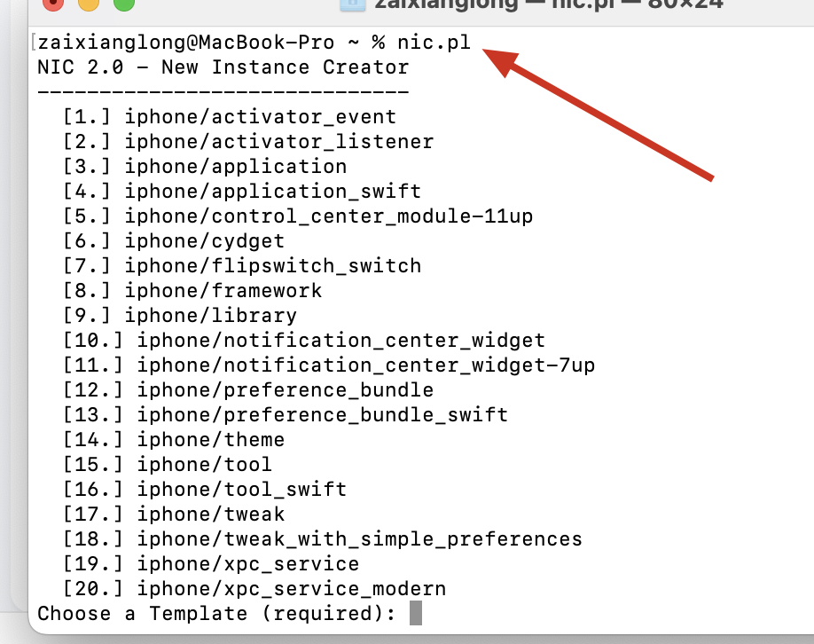Click the red close window button
The width and height of the screenshot is (814, 644).
click(53, 3)
